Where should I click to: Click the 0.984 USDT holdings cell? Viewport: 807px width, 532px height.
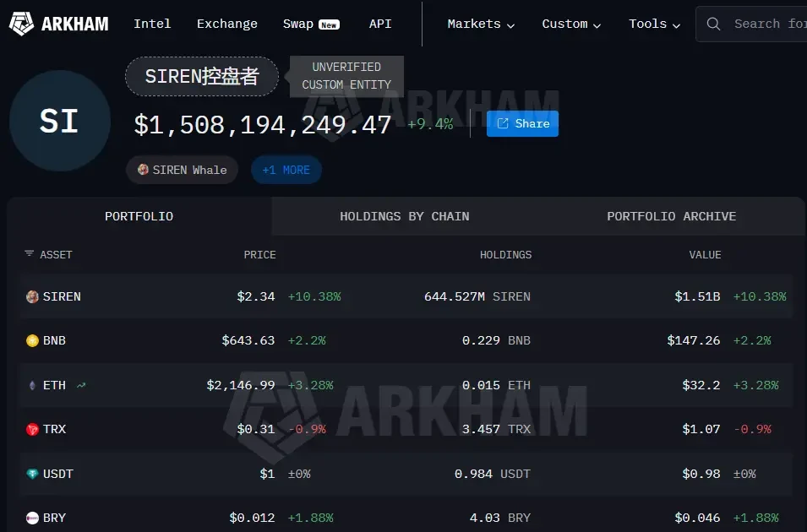coord(493,474)
